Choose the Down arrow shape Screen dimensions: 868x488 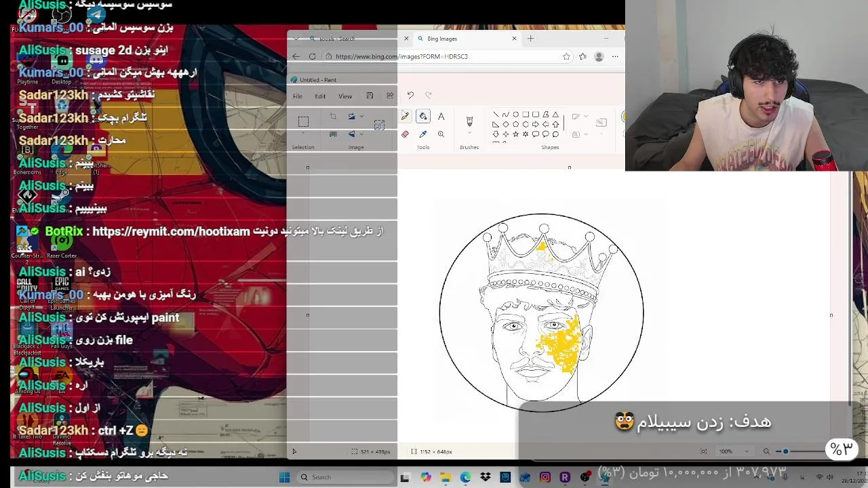496,134
